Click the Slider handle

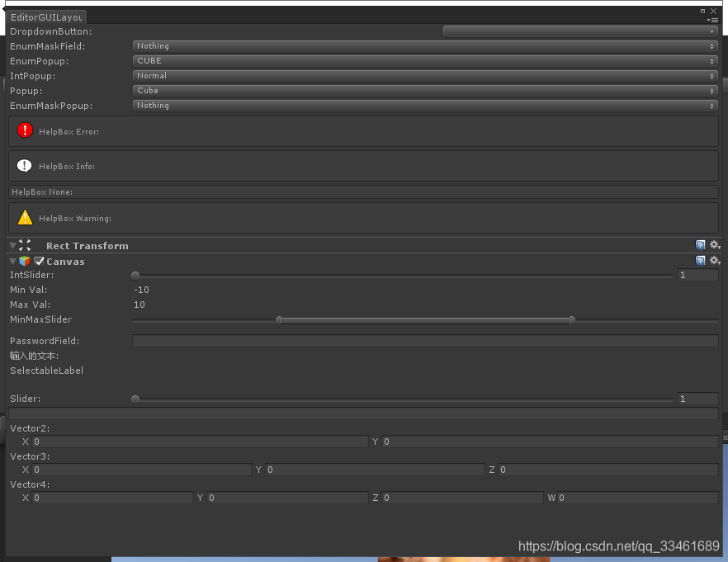tap(135, 399)
